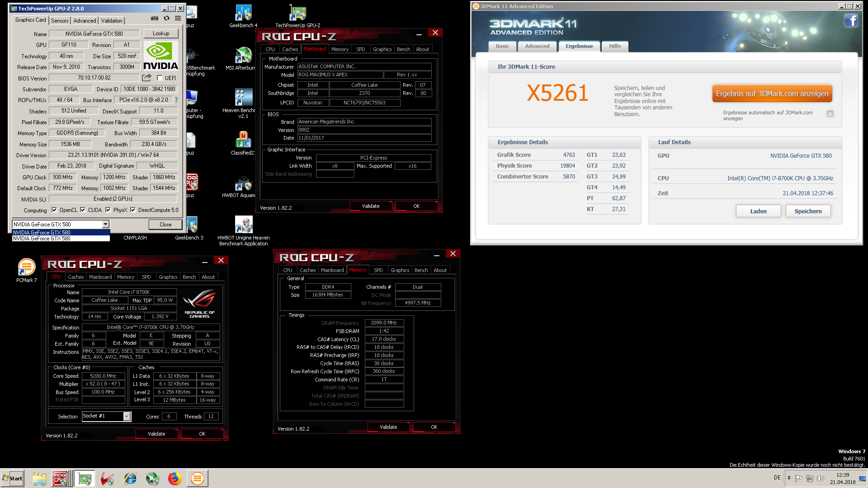Screen dimensions: 868x488
Task: Click the DRAM Frequency value 2099.0 MHz
Action: 384,323
